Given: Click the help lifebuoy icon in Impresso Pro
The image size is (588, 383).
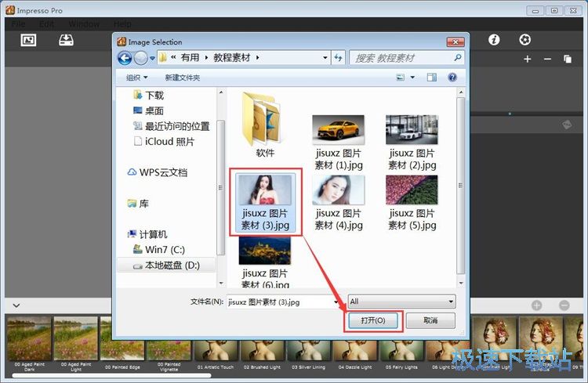Looking at the screenshot, I should (524, 39).
